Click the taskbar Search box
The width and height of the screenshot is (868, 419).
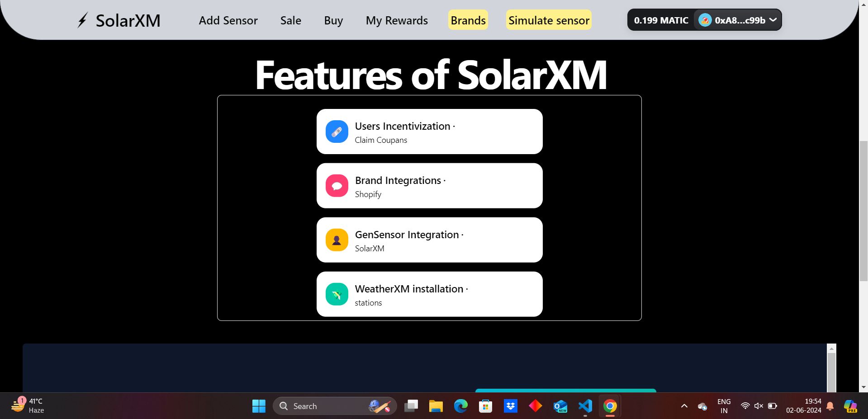point(335,406)
